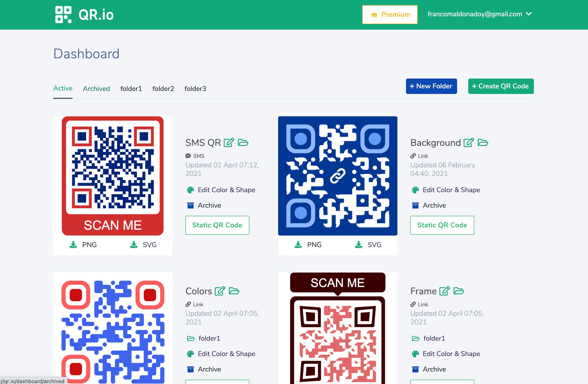The width and height of the screenshot is (588, 384).
Task: Click the New Folder button
Action: pyautogui.click(x=431, y=86)
